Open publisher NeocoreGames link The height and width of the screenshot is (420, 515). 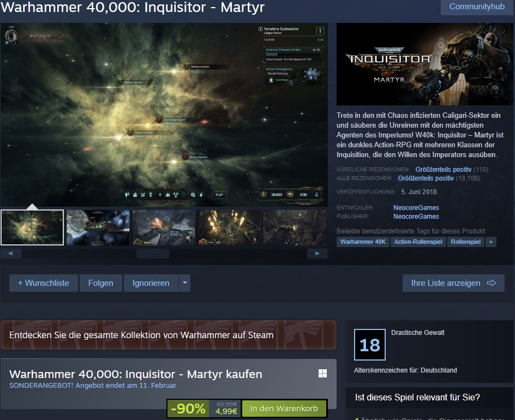click(416, 217)
